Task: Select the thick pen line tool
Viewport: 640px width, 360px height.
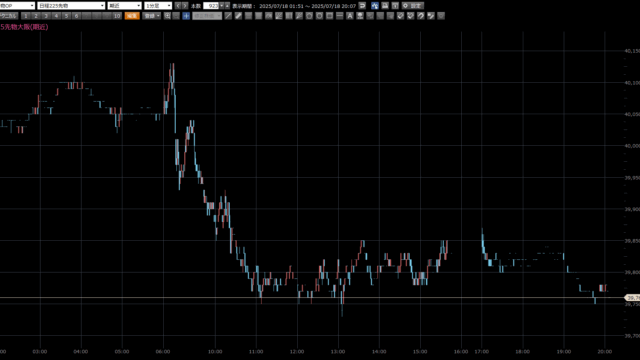Action: (238, 16)
